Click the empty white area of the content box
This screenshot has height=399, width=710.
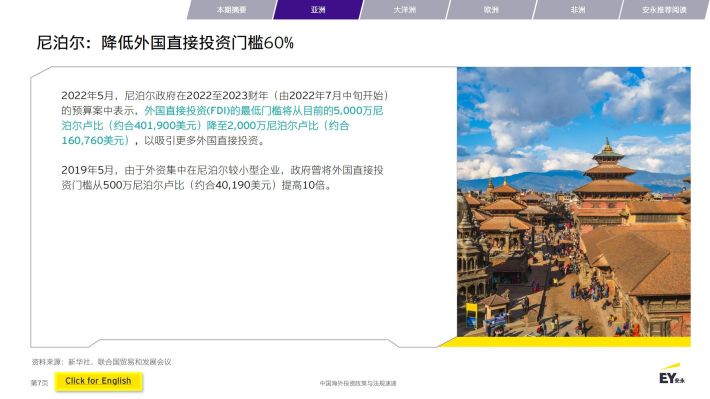click(x=245, y=267)
